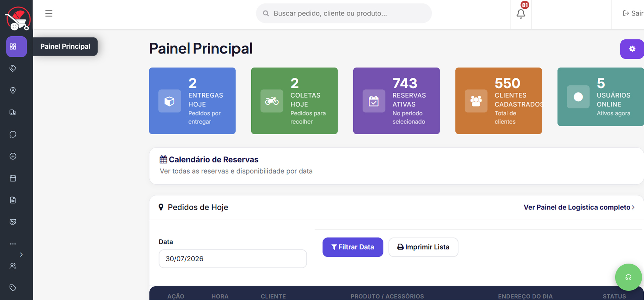Select the delivery truck sidebar icon

point(13,112)
